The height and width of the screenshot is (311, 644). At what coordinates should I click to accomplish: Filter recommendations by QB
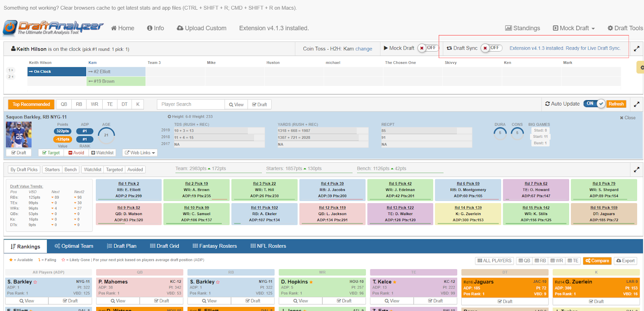[64, 104]
